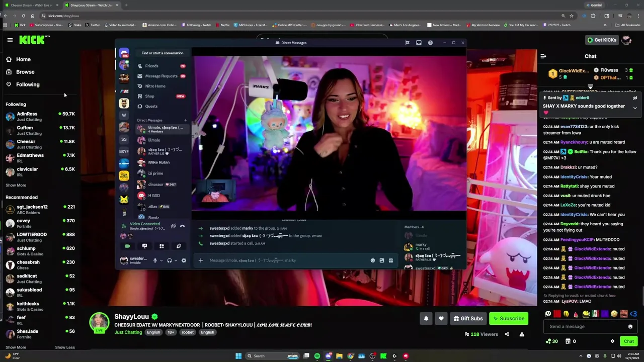The width and height of the screenshot is (644, 362).
Task: Open Discord activities button
Action: (x=162, y=246)
